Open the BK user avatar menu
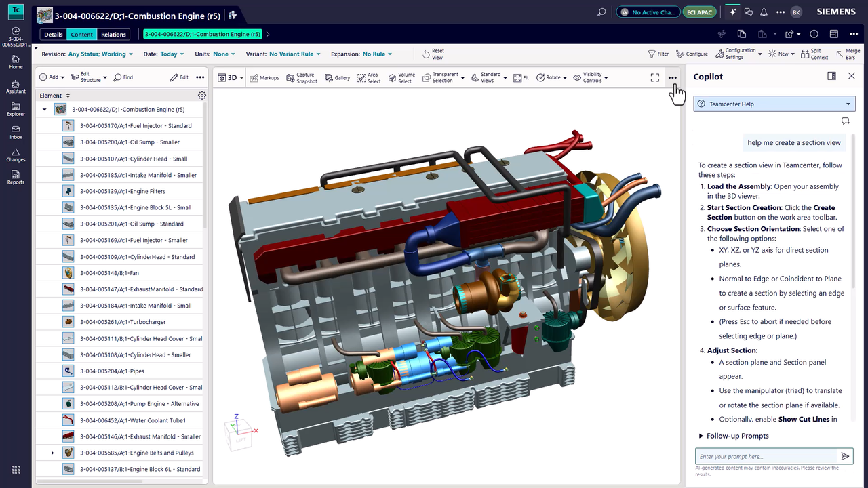The height and width of the screenshot is (488, 868). (796, 12)
